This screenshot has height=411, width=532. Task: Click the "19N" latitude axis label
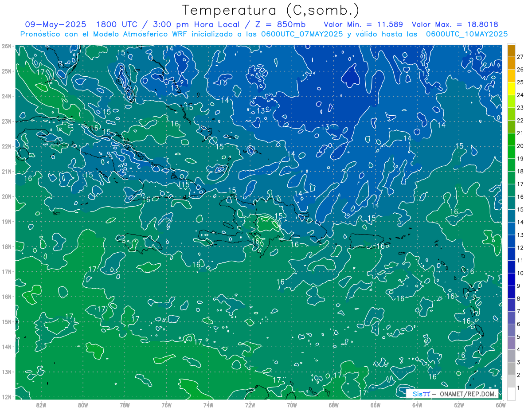pyautogui.click(x=7, y=221)
